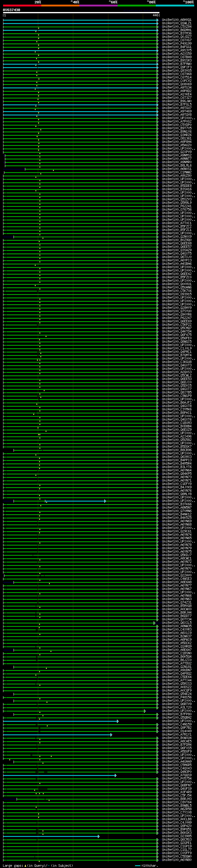Select hit label UniRef100_B4JYK9

tap(176, 487)
